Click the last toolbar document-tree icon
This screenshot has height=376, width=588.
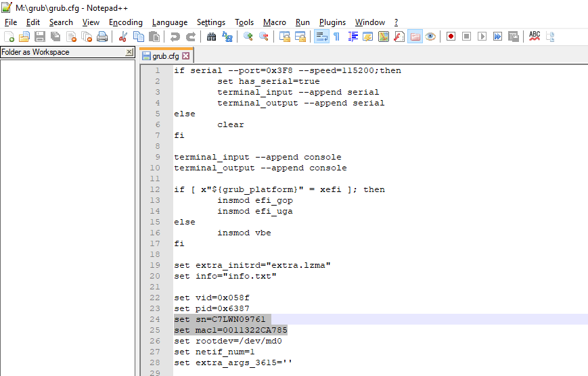550,37
